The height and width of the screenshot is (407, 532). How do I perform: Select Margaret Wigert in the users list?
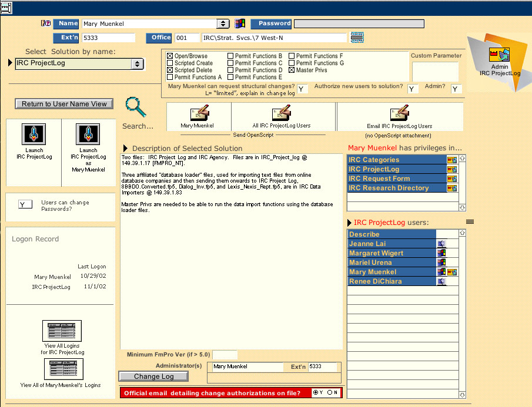click(376, 253)
